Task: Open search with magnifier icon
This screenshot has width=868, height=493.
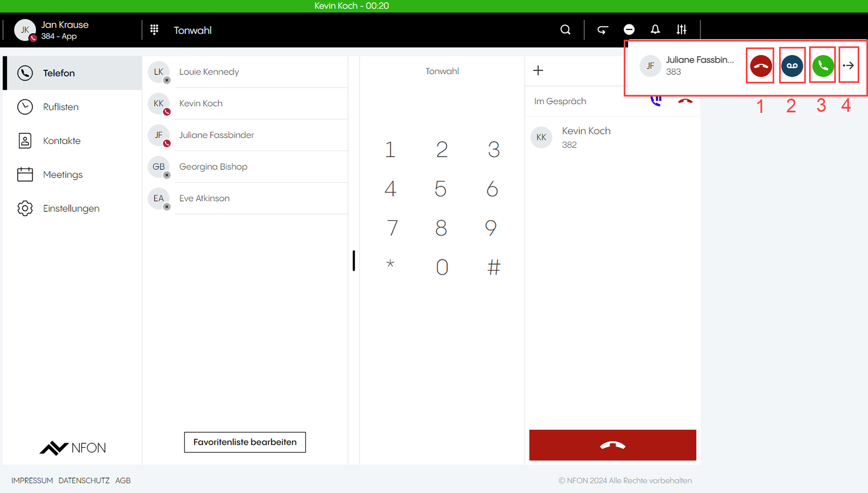Action: 565,30
